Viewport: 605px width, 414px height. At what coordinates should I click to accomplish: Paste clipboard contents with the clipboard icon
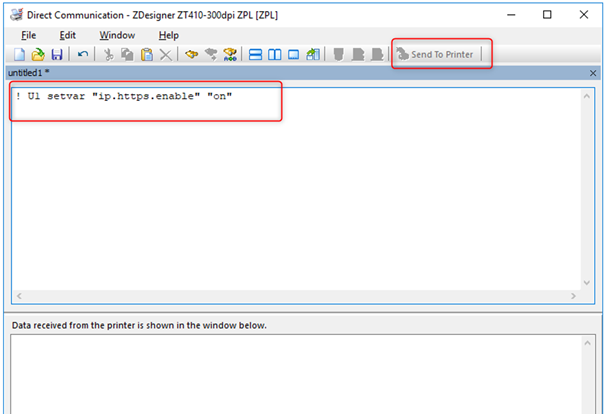(x=147, y=54)
